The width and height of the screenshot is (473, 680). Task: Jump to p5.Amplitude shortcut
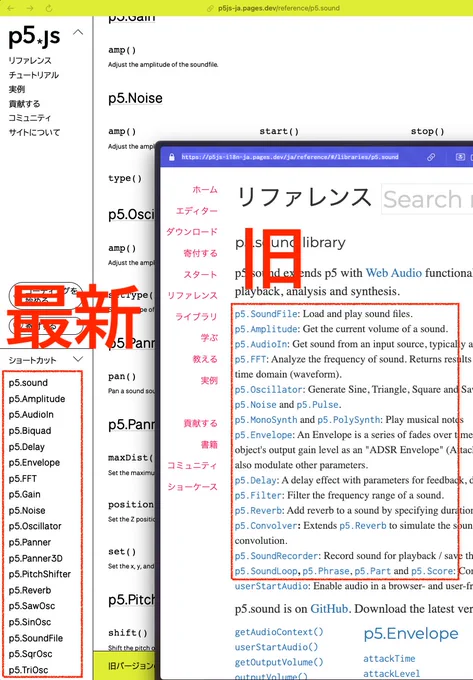tap(37, 399)
